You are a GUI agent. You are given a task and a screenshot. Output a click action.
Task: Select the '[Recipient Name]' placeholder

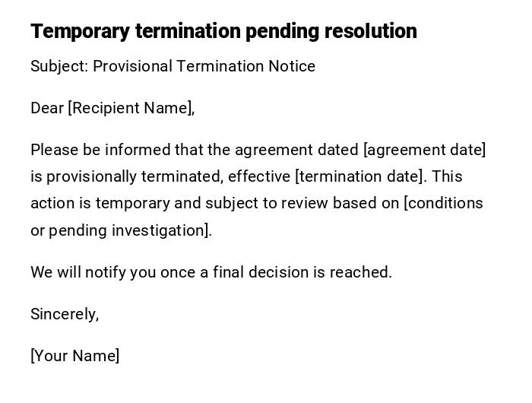pos(131,108)
